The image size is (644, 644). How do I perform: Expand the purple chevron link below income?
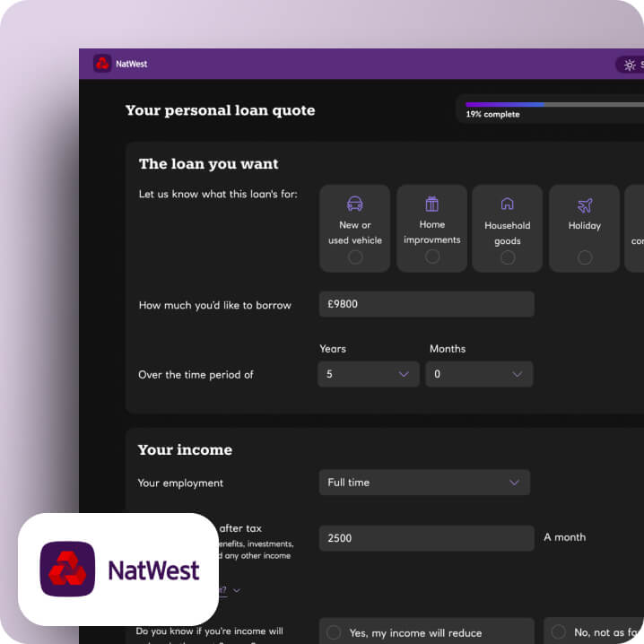[237, 590]
